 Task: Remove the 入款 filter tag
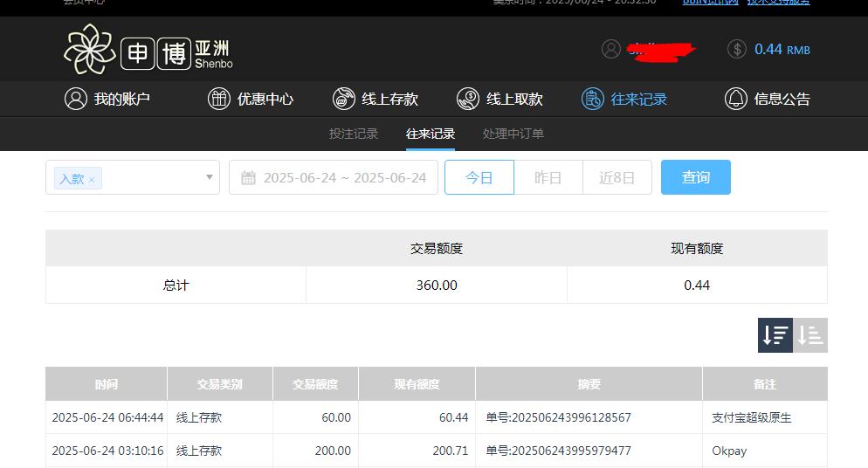(x=92, y=180)
